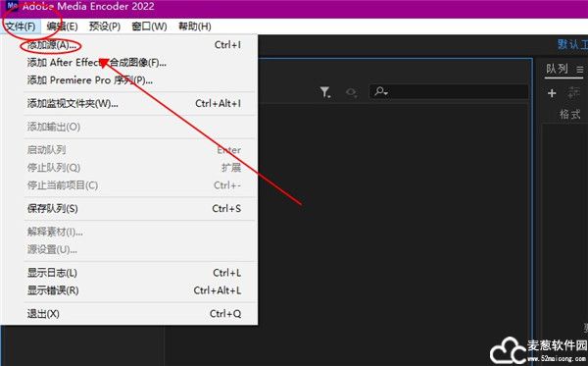Screen dimensions: 588x366
Task: Click the filter funnel icon
Action: 325,92
